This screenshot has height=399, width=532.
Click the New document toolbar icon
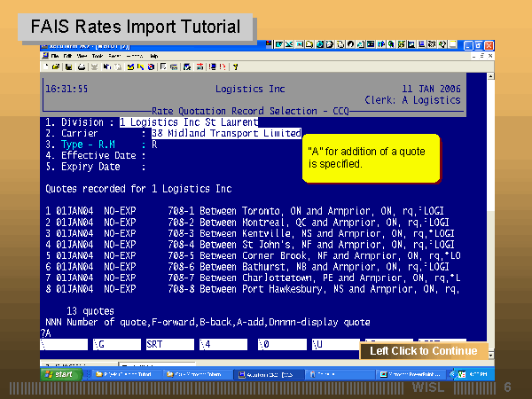click(x=46, y=66)
